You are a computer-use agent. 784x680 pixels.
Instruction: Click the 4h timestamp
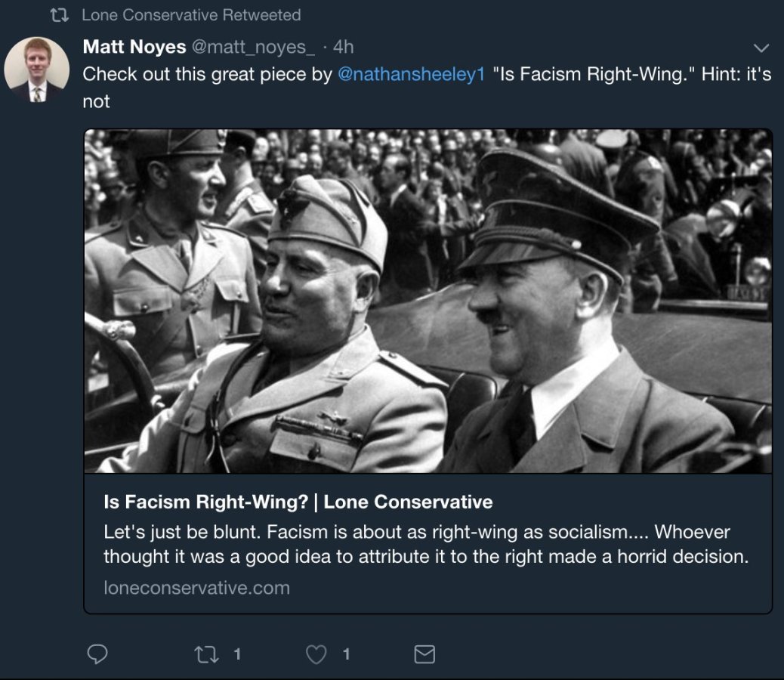[343, 47]
